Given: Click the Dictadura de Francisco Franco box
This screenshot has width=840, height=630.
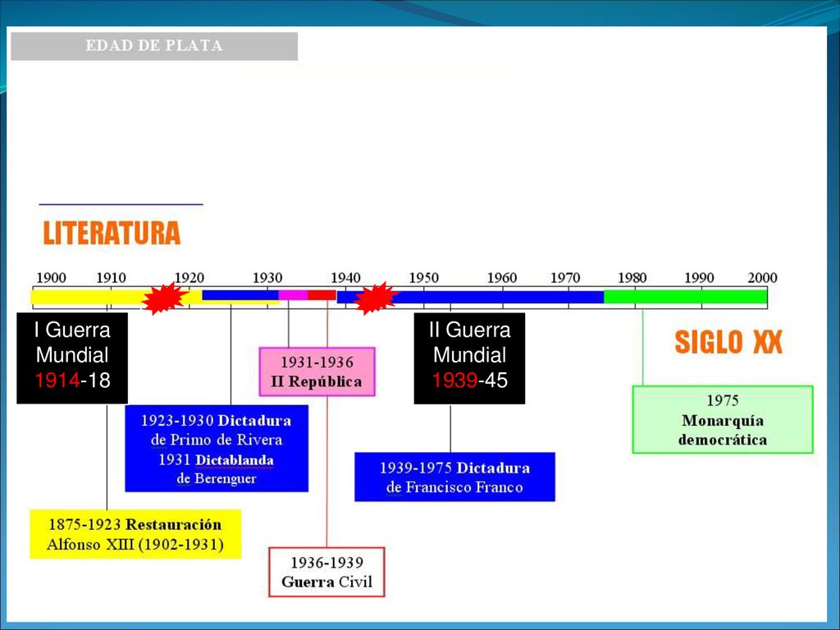Looking at the screenshot, I should coord(454,477).
